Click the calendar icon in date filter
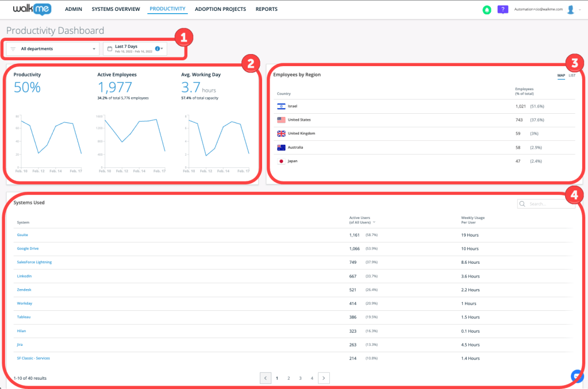This screenshot has width=588, height=389. point(110,49)
